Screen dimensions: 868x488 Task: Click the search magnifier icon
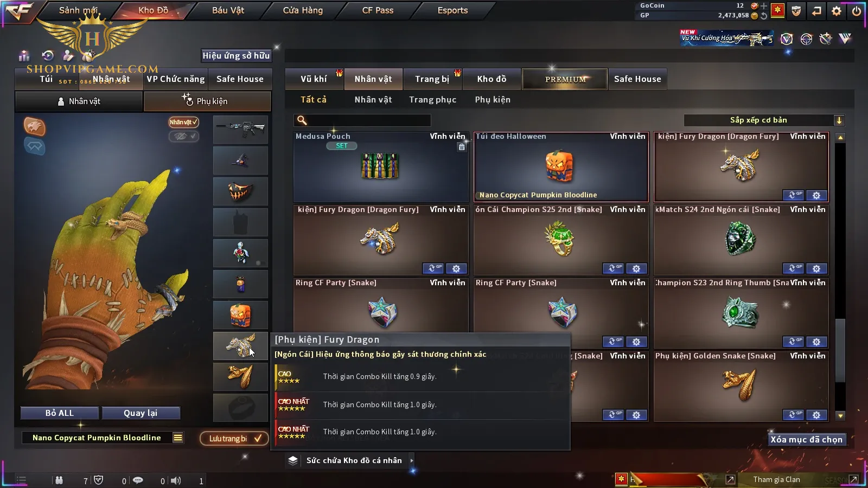point(302,120)
